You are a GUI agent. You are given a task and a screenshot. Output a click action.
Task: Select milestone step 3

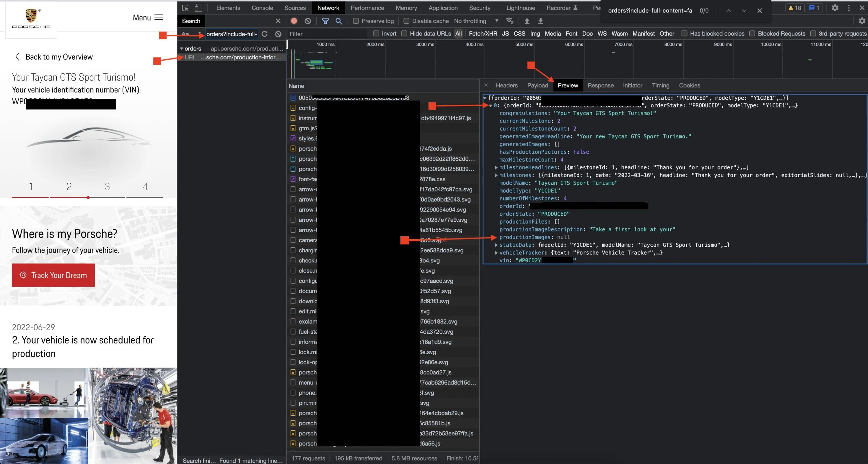[x=107, y=187]
